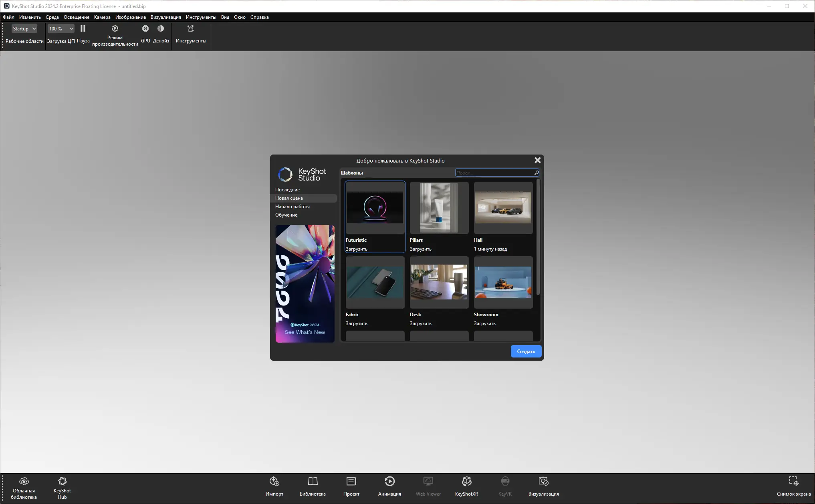Open the Project panel icon
The width and height of the screenshot is (815, 504).
351,482
